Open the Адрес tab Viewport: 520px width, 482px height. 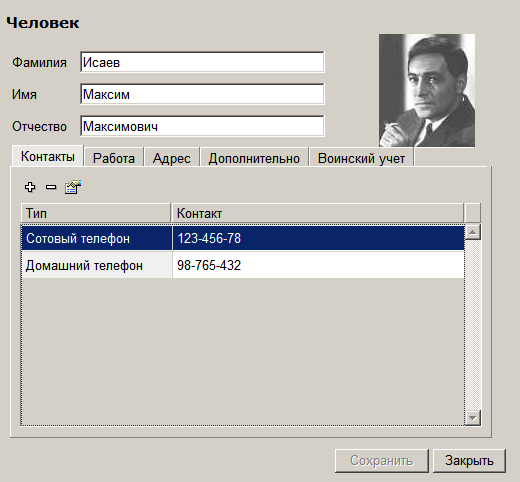point(171,158)
